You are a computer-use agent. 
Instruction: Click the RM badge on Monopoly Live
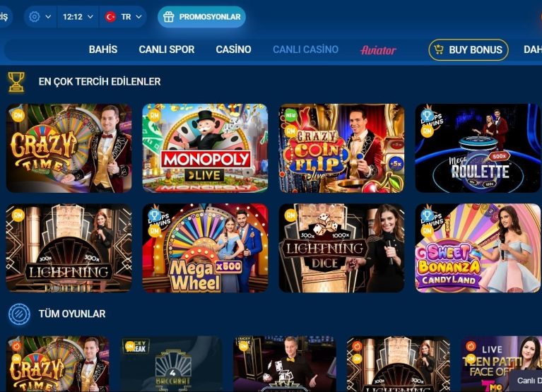pyautogui.click(x=154, y=116)
